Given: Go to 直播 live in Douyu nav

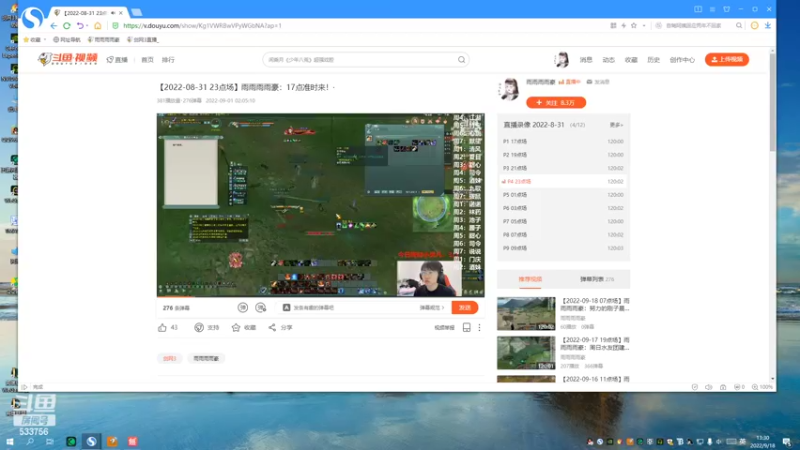Looking at the screenshot, I should [117, 60].
